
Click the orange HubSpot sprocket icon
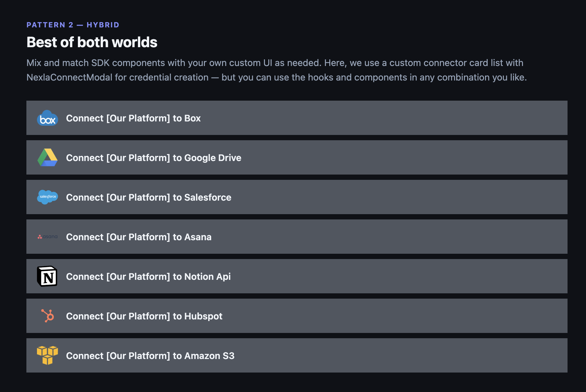(x=48, y=316)
